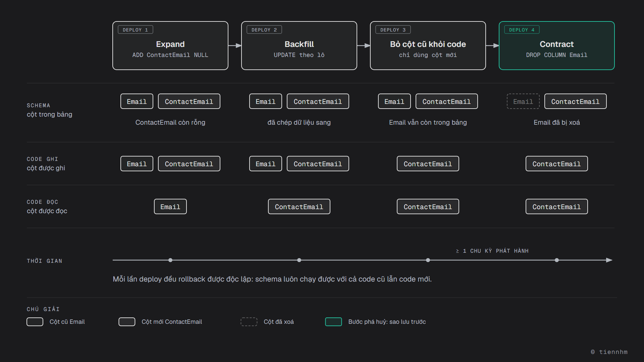Click the 'ContactEmail còn rỗng' caption
This screenshot has width=644, height=362.
click(x=170, y=122)
